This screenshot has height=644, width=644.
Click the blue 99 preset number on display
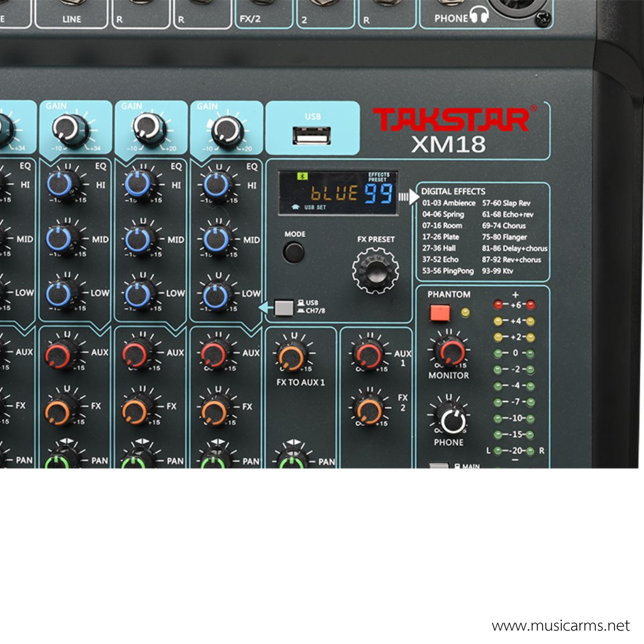coord(379,194)
